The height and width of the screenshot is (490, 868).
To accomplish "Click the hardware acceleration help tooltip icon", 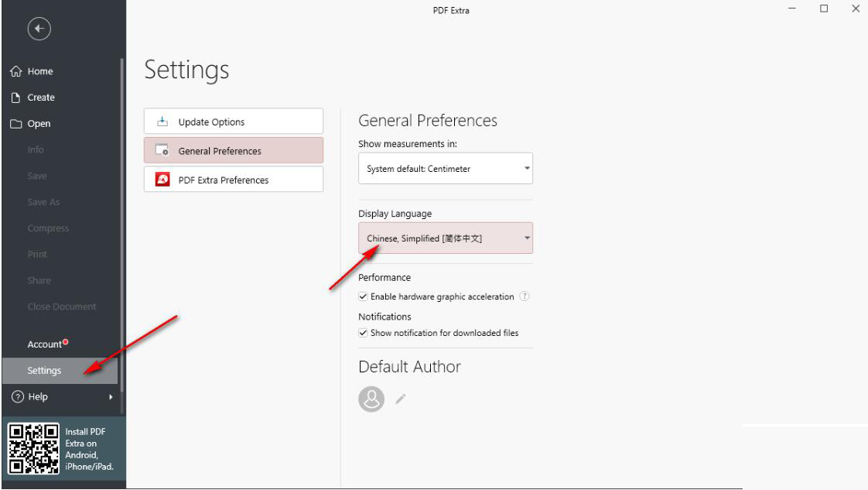I will coord(525,296).
